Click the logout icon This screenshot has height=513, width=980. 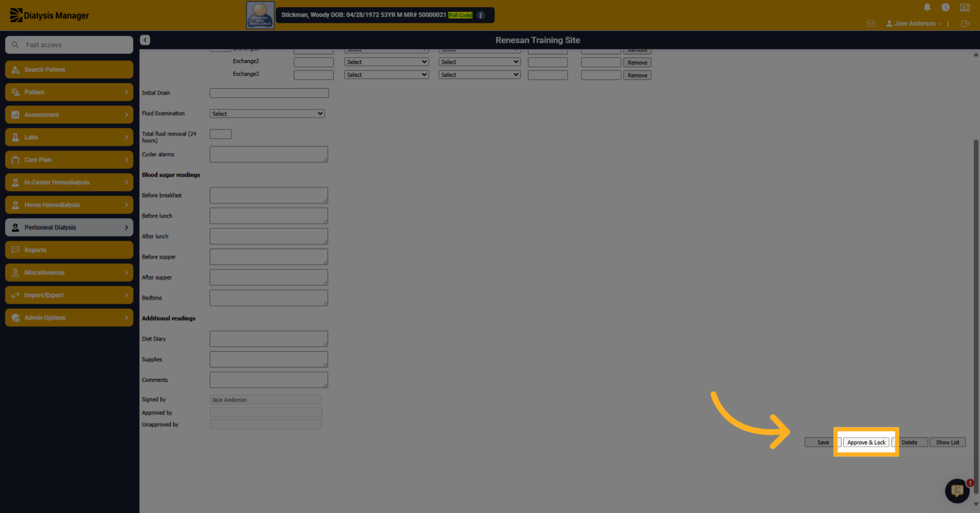point(965,24)
